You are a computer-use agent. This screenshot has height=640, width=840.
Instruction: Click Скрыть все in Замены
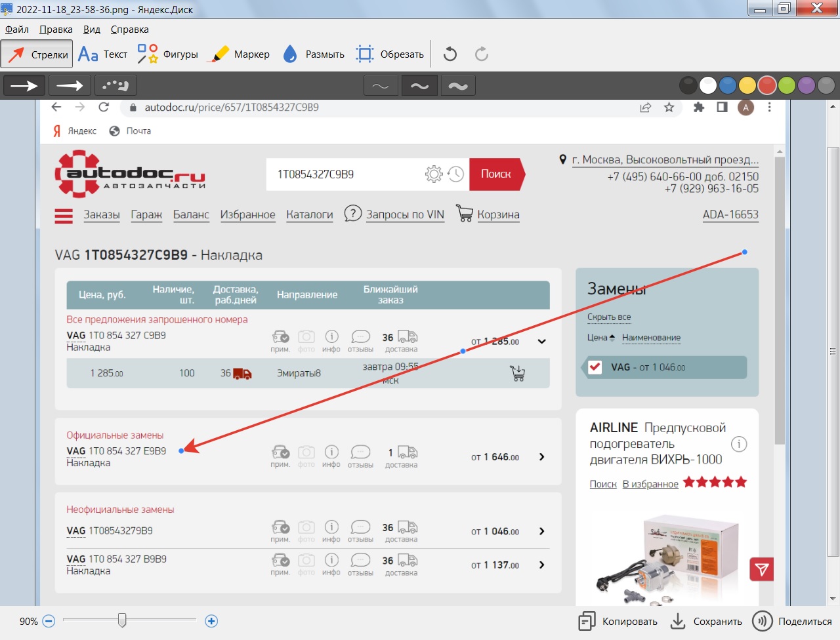click(609, 317)
